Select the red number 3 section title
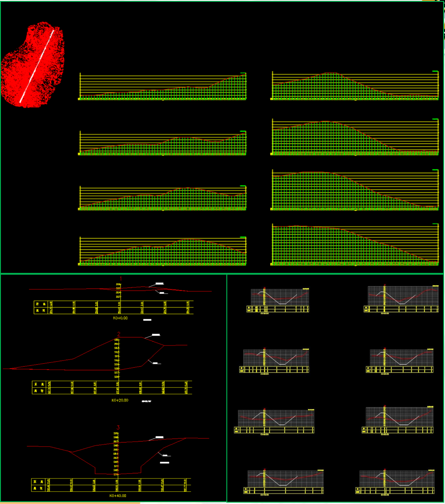 [118, 427]
